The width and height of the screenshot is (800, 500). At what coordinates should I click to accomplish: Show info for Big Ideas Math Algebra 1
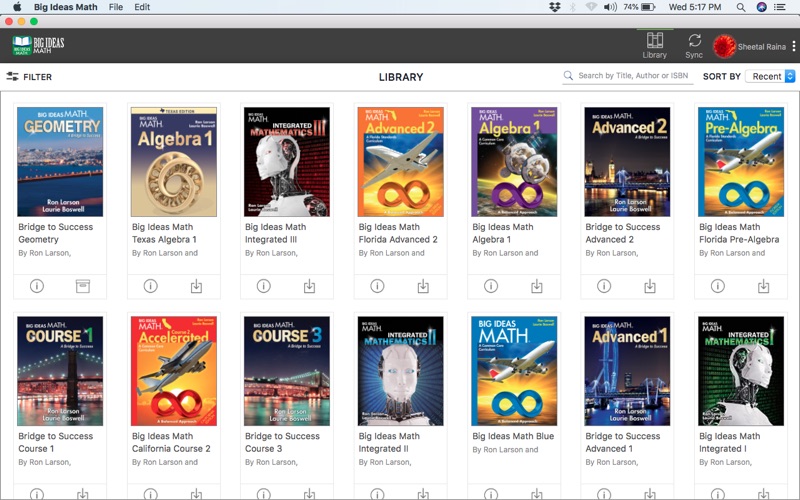491,286
